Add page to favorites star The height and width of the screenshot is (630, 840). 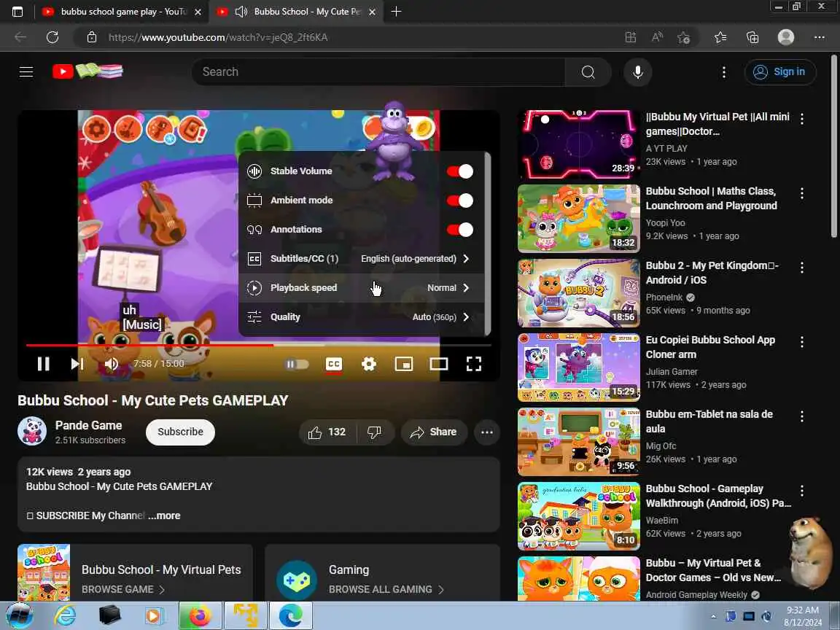click(683, 37)
